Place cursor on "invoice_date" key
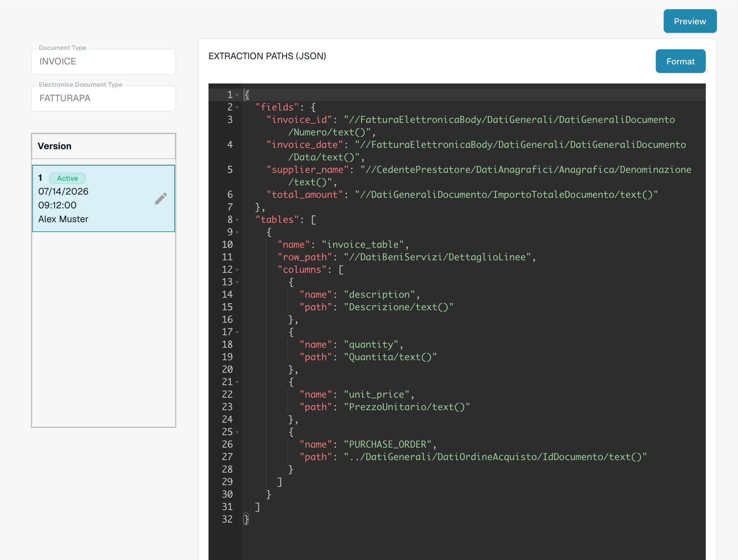 pos(305,145)
